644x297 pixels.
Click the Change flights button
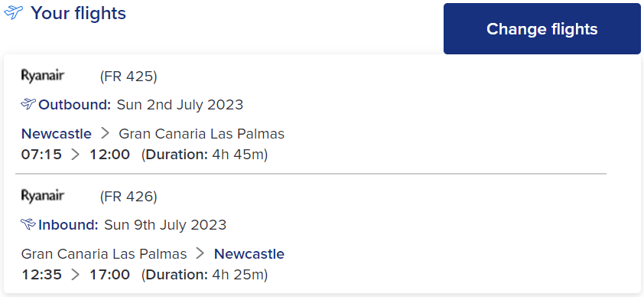(x=542, y=29)
